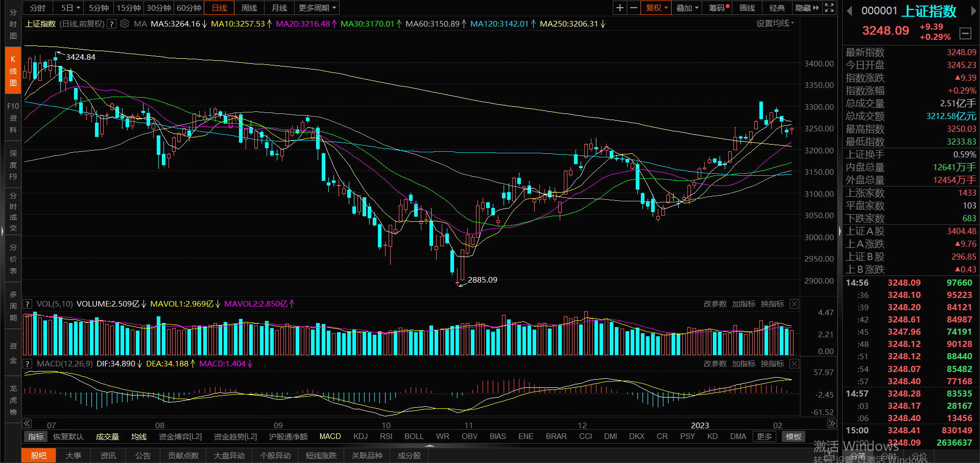This screenshot has width=980, height=463.
Task: Open 龙虎榜 sidebar item
Action: [x=13, y=400]
